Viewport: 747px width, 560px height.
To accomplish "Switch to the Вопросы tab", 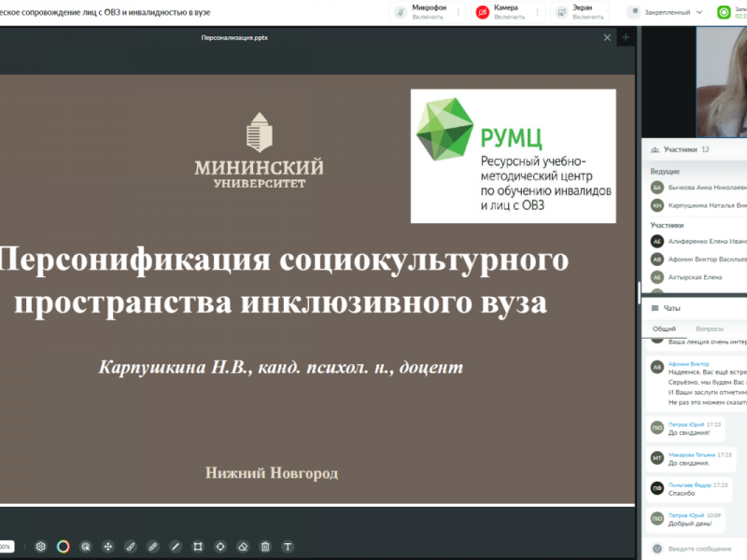I will 710,329.
